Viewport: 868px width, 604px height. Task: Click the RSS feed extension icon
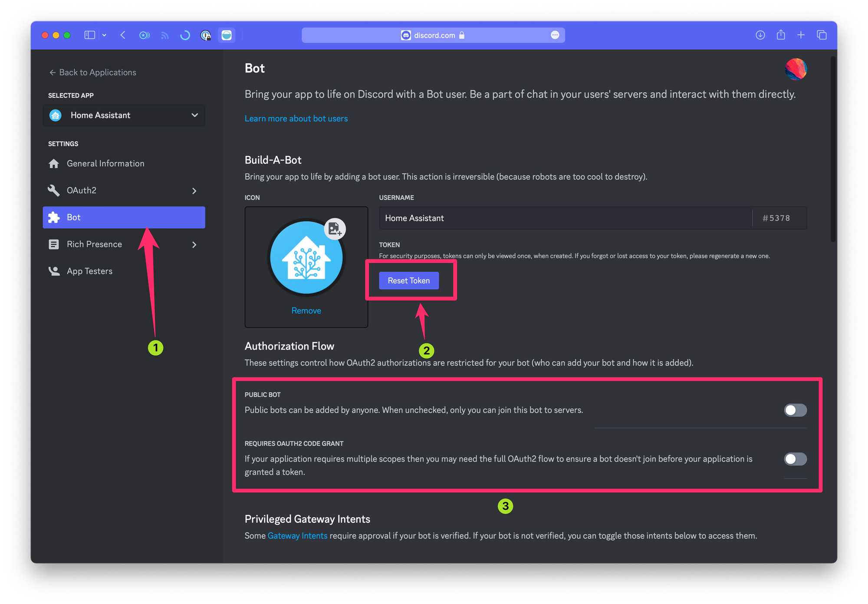pyautogui.click(x=164, y=35)
